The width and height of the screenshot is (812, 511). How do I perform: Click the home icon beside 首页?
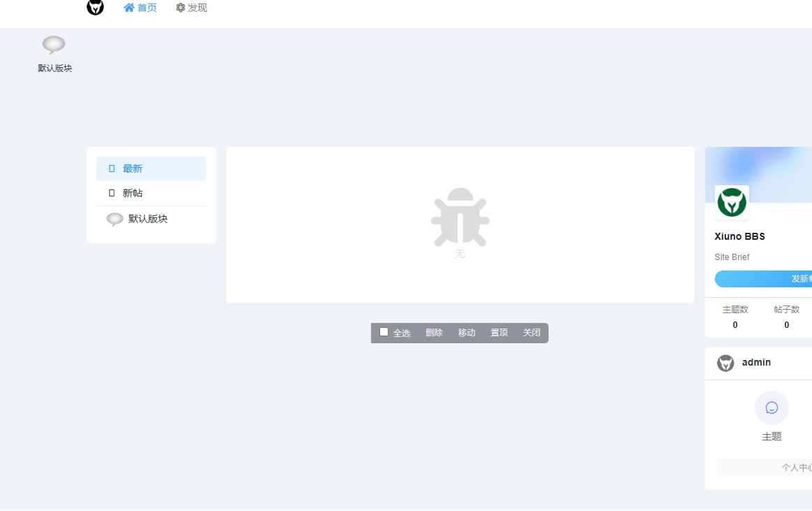coord(129,8)
